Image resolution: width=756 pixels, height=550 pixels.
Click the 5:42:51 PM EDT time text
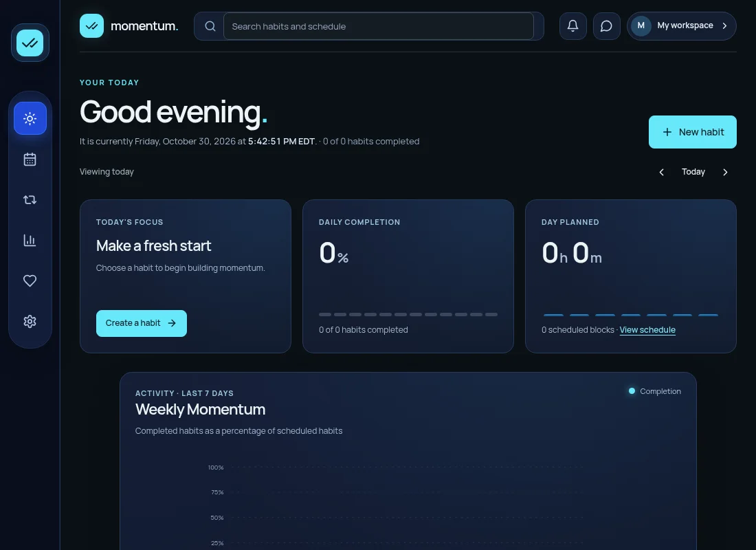pyautogui.click(x=281, y=142)
